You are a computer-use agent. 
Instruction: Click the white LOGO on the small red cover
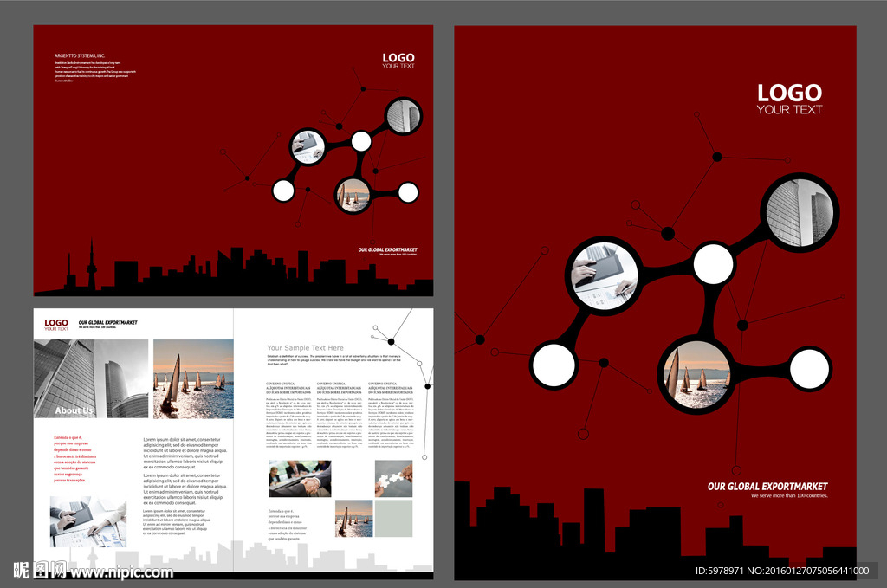tap(398, 58)
